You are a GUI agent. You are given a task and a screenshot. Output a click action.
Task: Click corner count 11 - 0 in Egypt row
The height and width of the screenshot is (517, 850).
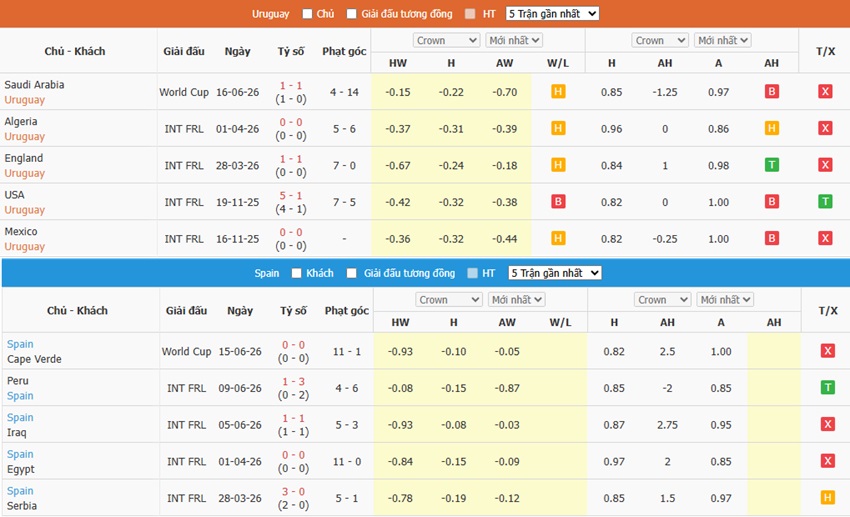pos(347,461)
